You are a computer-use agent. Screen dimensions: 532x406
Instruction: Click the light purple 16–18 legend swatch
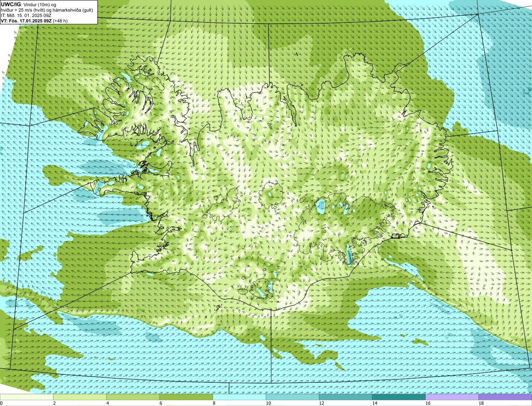coord(452,397)
